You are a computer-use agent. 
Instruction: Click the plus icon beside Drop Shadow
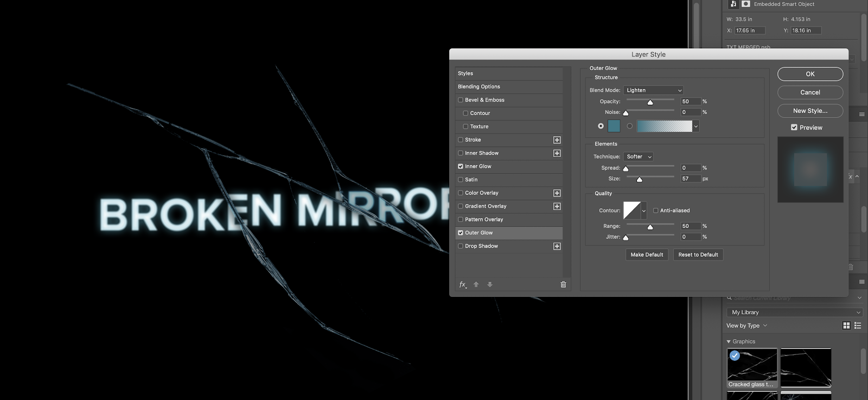(x=557, y=246)
